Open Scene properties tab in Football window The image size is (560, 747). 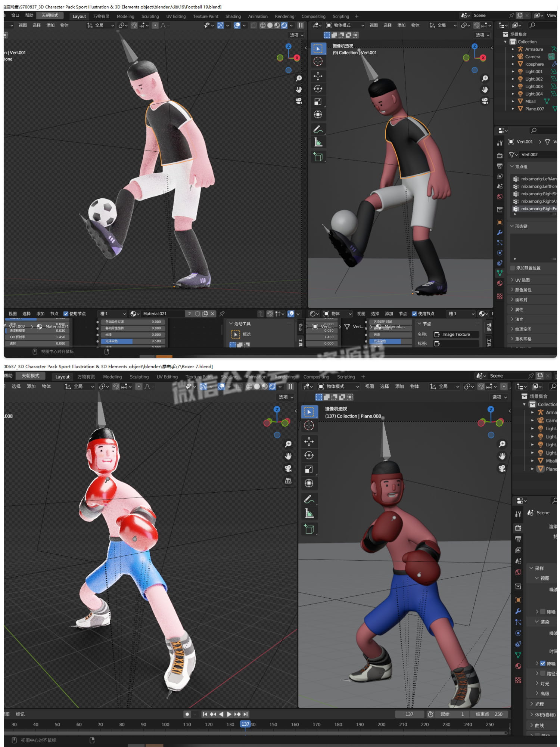pyautogui.click(x=500, y=186)
